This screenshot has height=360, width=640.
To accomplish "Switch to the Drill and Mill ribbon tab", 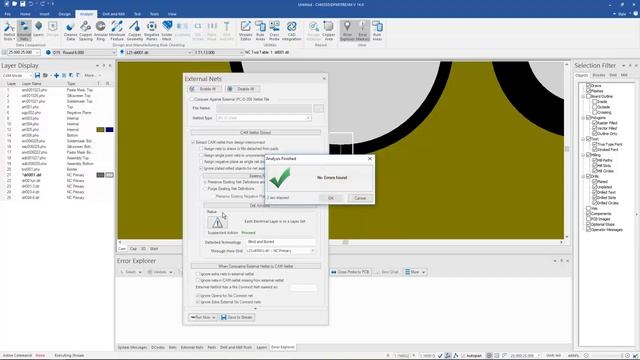I will tap(113, 14).
